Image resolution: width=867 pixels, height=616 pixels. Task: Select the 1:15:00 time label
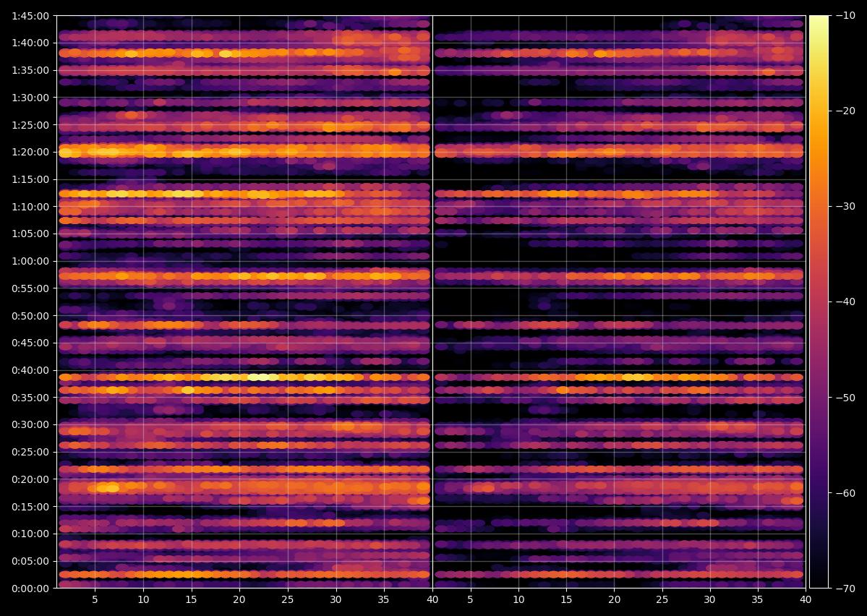[x=30, y=180]
